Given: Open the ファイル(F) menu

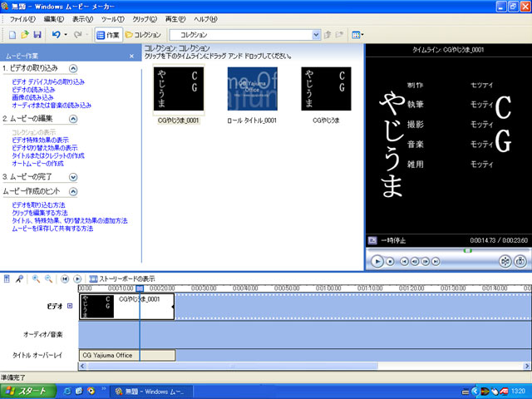Looking at the screenshot, I should pos(22,17).
